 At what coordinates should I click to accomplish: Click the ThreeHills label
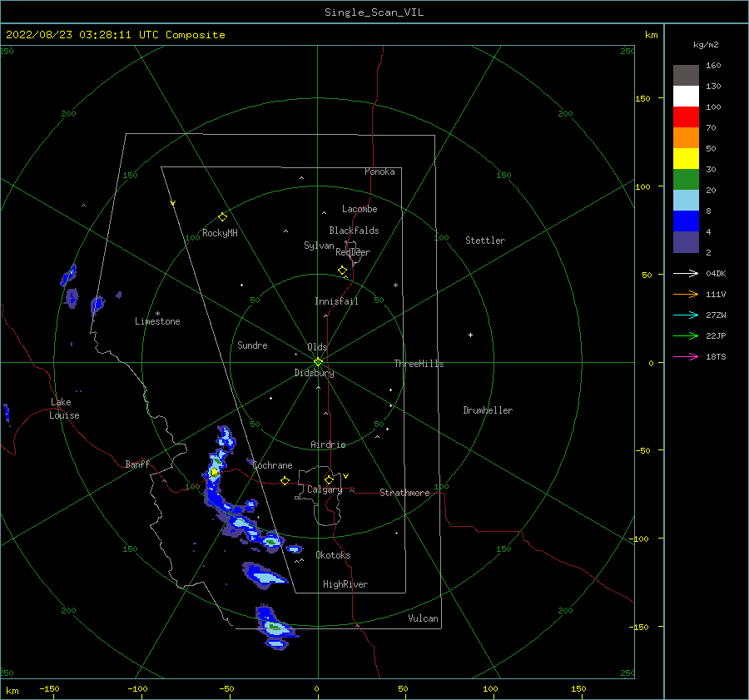coord(419,364)
